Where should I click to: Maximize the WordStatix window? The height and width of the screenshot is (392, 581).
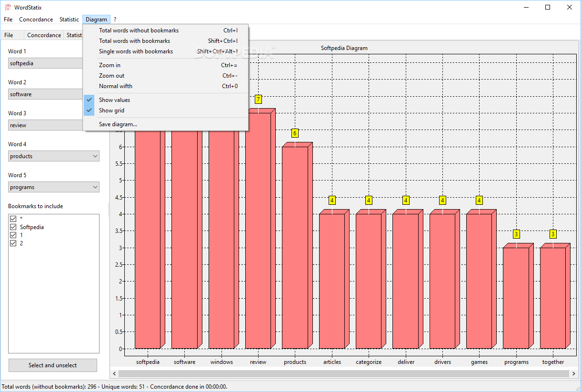[548, 7]
